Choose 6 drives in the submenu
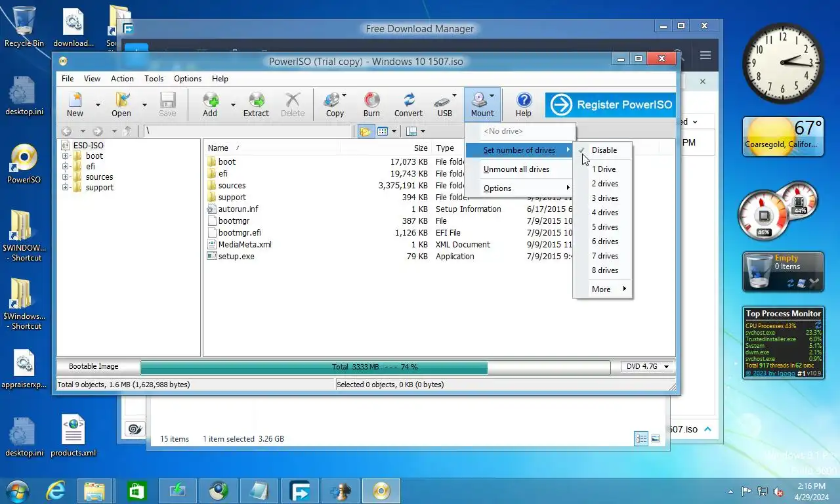Image resolution: width=840 pixels, height=504 pixels. (602, 241)
